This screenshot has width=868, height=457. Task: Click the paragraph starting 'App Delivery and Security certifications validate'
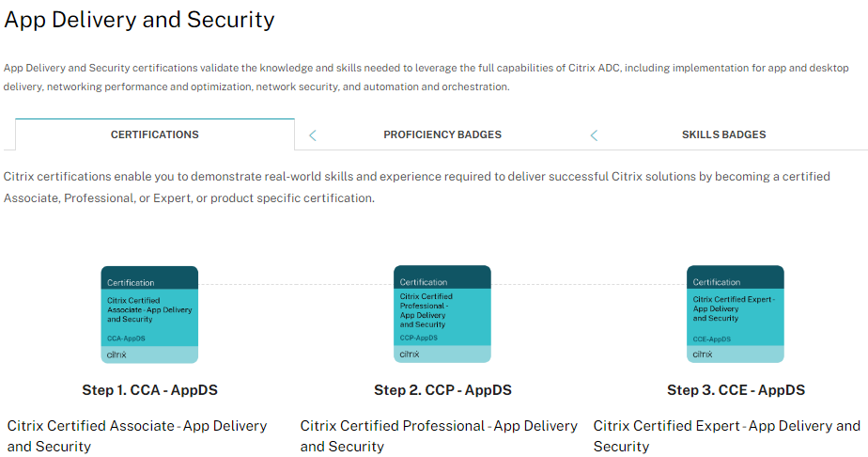[426, 77]
